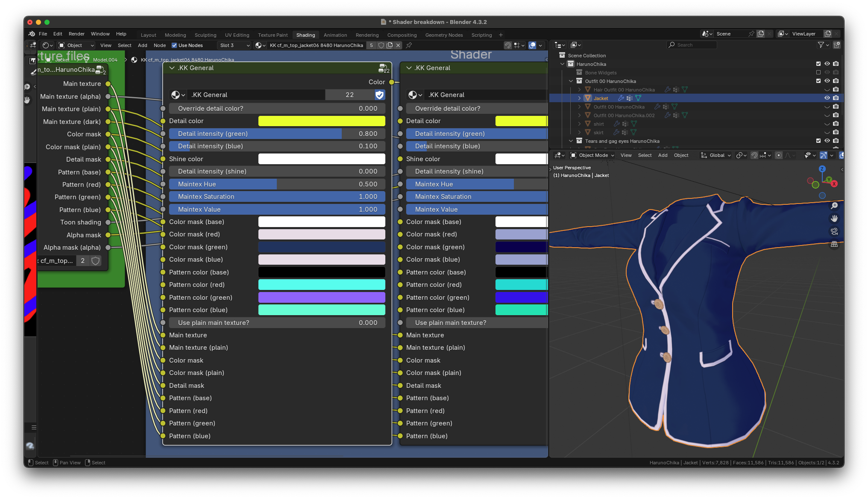
Task: Click the Pattern color (red) cyan swatch
Action: [321, 285]
